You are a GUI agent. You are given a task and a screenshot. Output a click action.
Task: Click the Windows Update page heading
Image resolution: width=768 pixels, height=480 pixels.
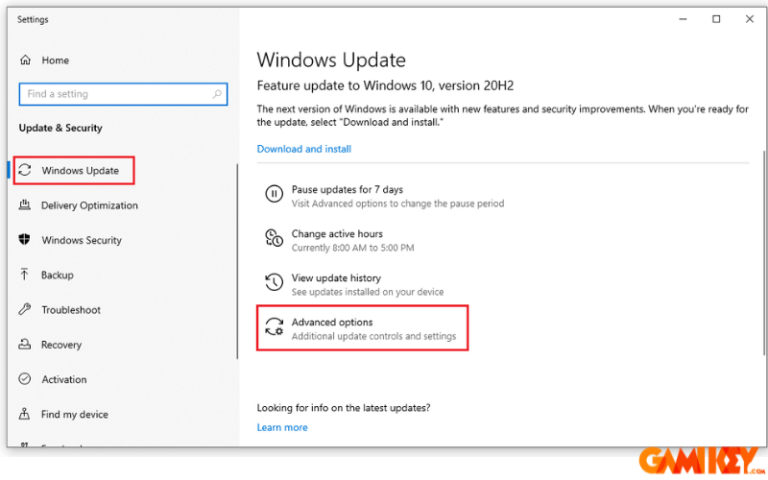331,60
